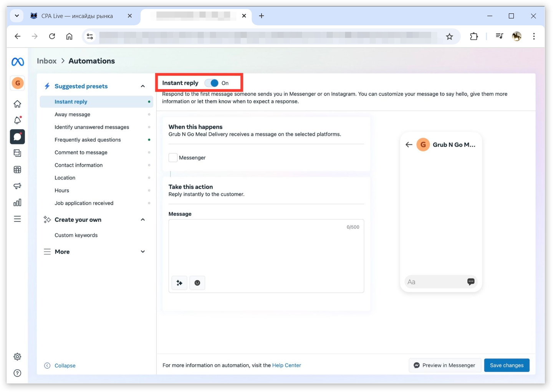Select Instant reply preset
The image size is (553, 392).
click(96, 102)
